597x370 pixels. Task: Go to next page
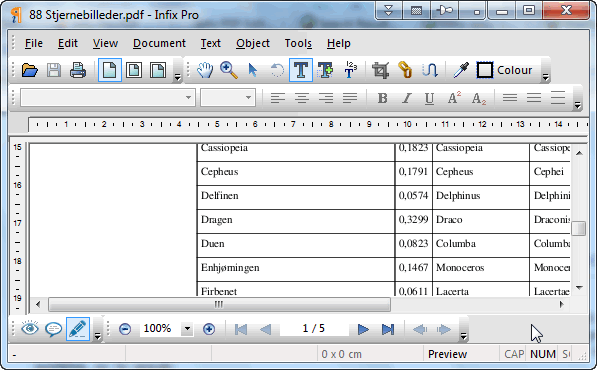364,329
